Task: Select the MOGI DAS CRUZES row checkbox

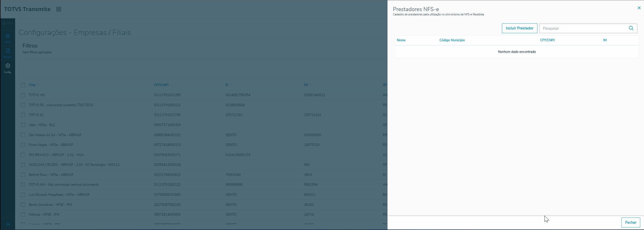Action: click(x=23, y=165)
